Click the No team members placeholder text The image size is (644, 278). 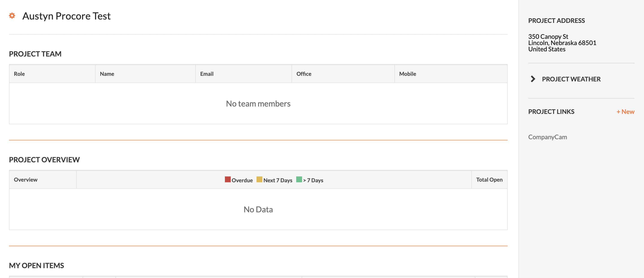tap(258, 104)
